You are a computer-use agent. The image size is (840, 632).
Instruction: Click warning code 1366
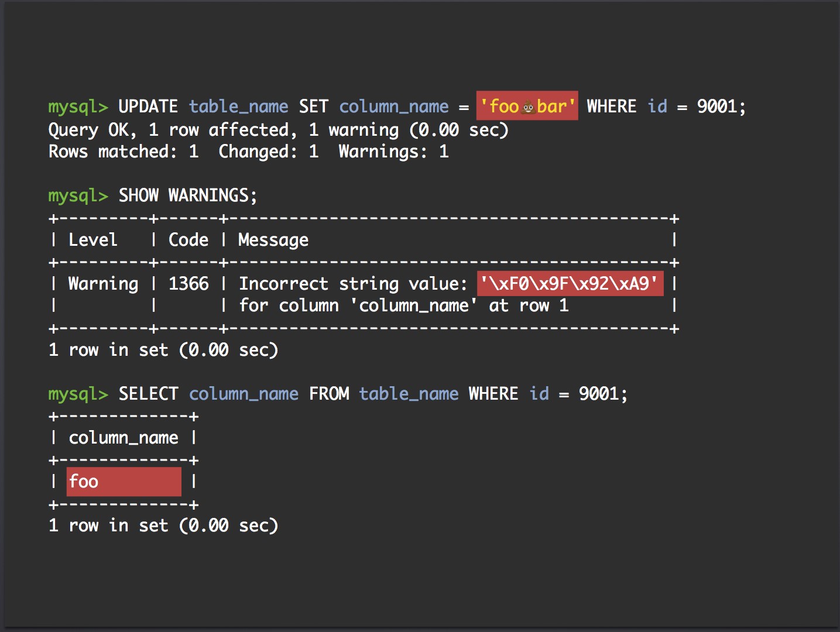click(x=188, y=284)
